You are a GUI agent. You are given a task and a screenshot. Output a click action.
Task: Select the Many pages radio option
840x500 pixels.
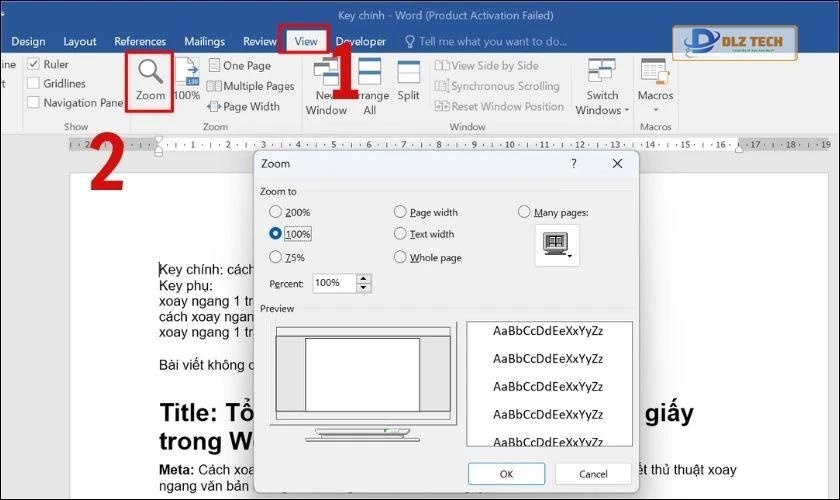(x=524, y=212)
